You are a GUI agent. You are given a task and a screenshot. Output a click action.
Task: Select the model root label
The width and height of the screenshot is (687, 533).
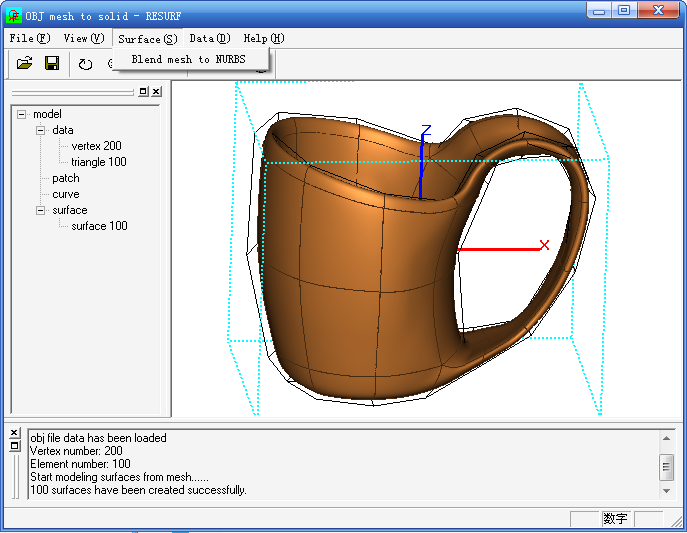pos(47,114)
